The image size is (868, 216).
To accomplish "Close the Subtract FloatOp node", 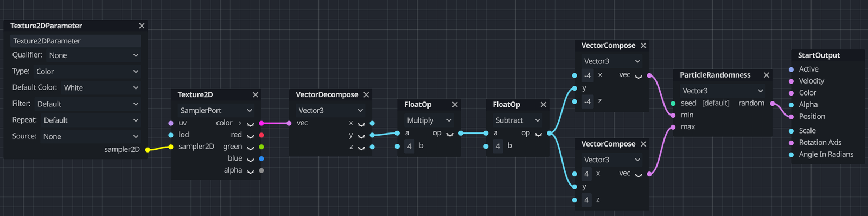I will (543, 105).
